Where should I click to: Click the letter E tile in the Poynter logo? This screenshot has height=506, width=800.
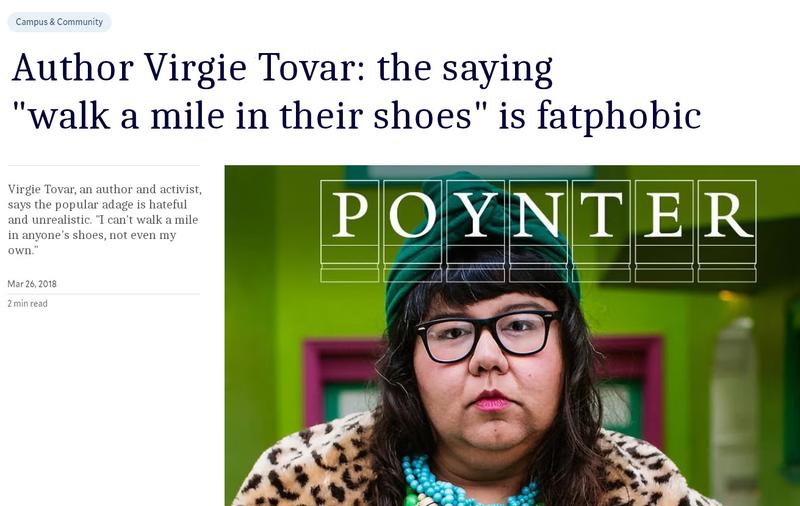[664, 231]
